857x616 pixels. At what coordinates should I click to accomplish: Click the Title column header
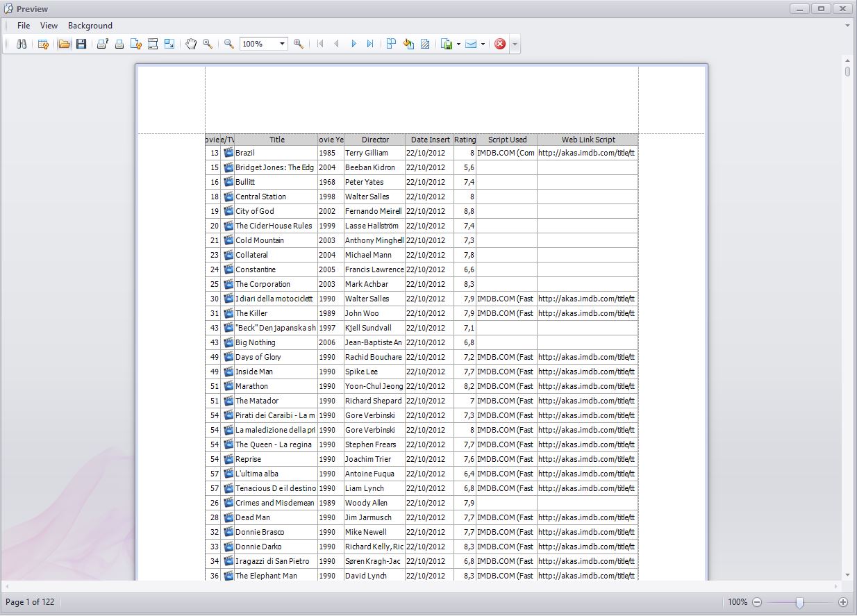(x=276, y=140)
